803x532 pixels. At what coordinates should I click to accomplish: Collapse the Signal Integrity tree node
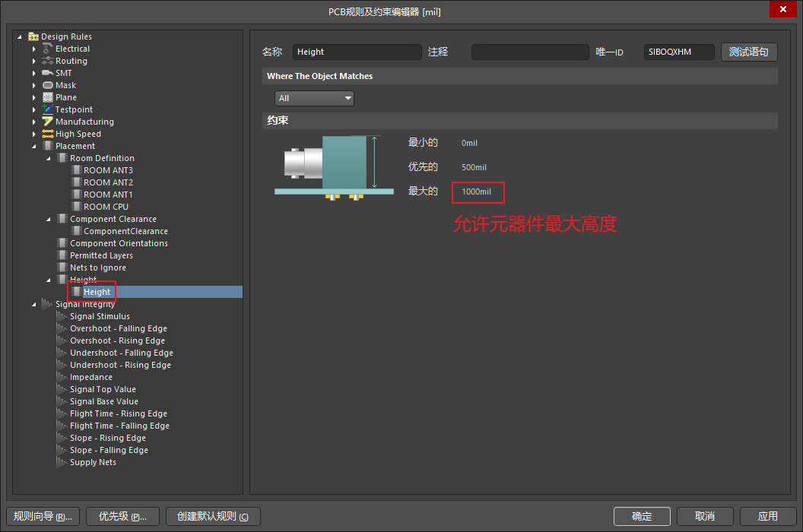[33, 304]
